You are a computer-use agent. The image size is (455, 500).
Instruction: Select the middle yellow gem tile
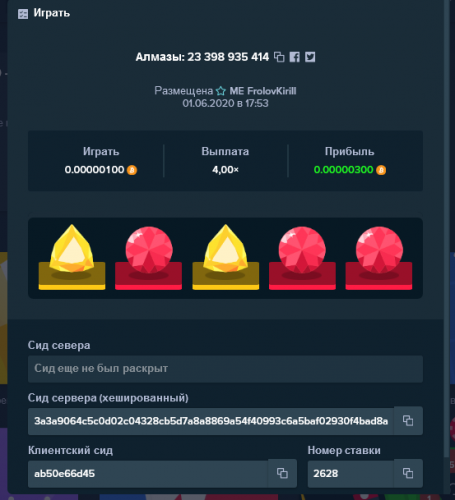[x=226, y=257]
